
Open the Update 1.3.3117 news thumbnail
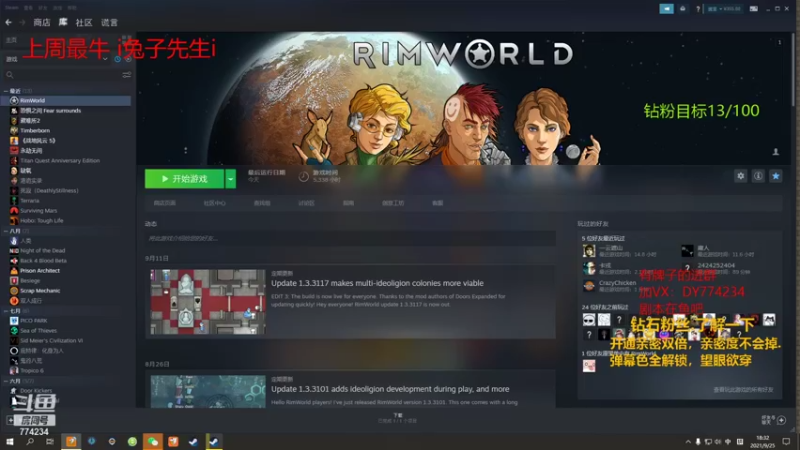(x=208, y=302)
